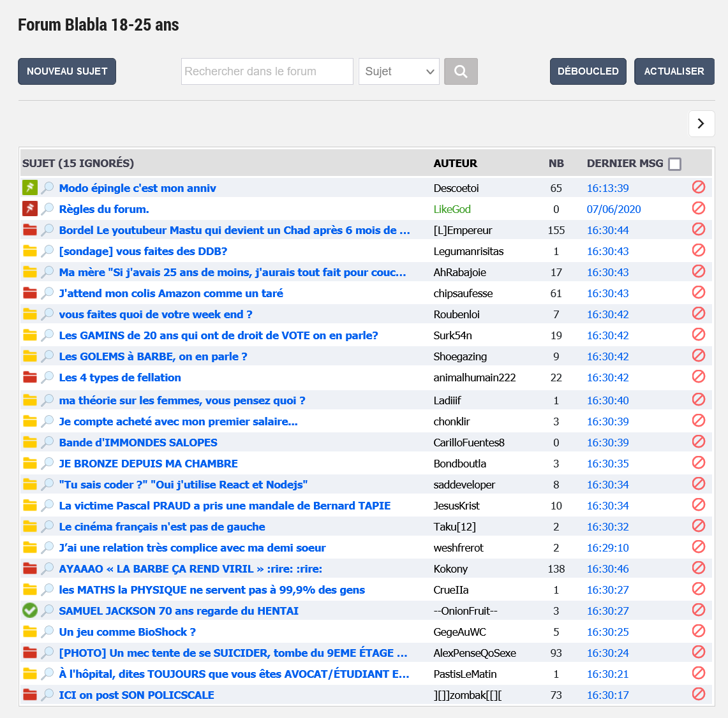The image size is (728, 718).
Task: Click the red pin icon beside Règles du forum
Action: [x=30, y=209]
